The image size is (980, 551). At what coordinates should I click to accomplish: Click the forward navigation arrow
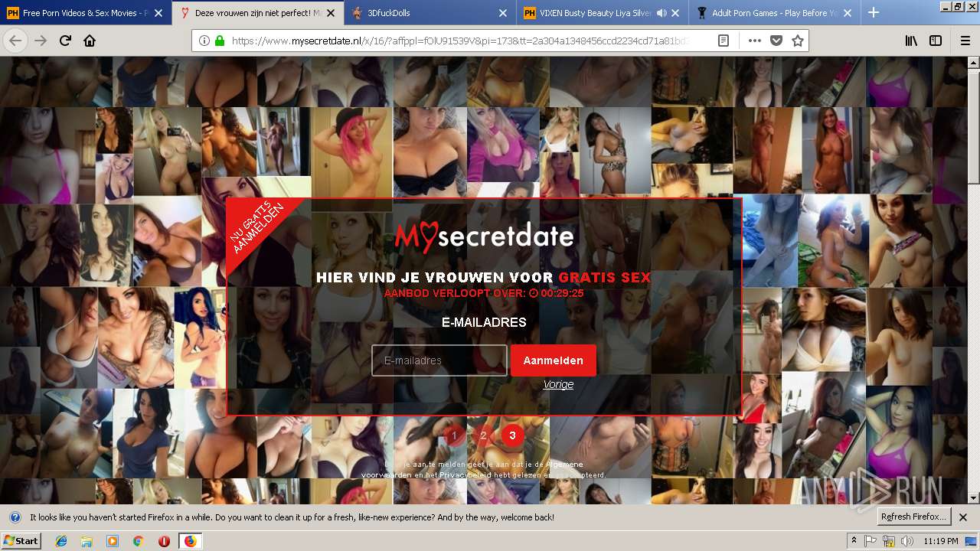coord(41,41)
